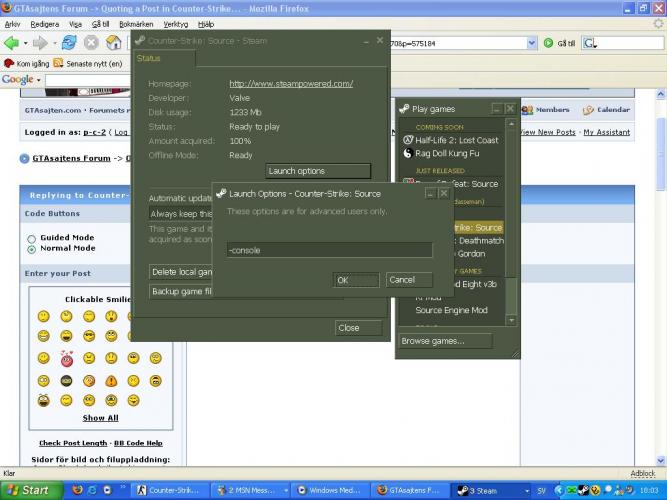
Task: Click OK in the Launch Options dialog
Action: coord(344,280)
